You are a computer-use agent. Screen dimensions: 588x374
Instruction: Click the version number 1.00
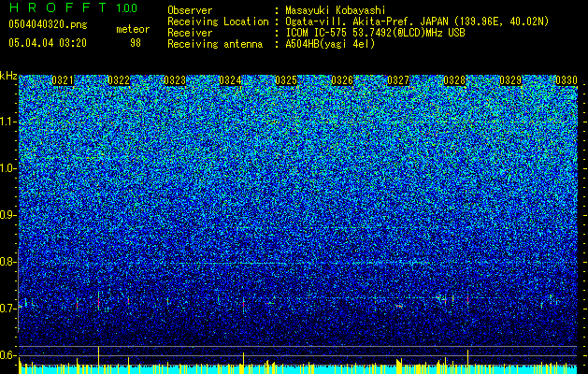click(x=127, y=8)
